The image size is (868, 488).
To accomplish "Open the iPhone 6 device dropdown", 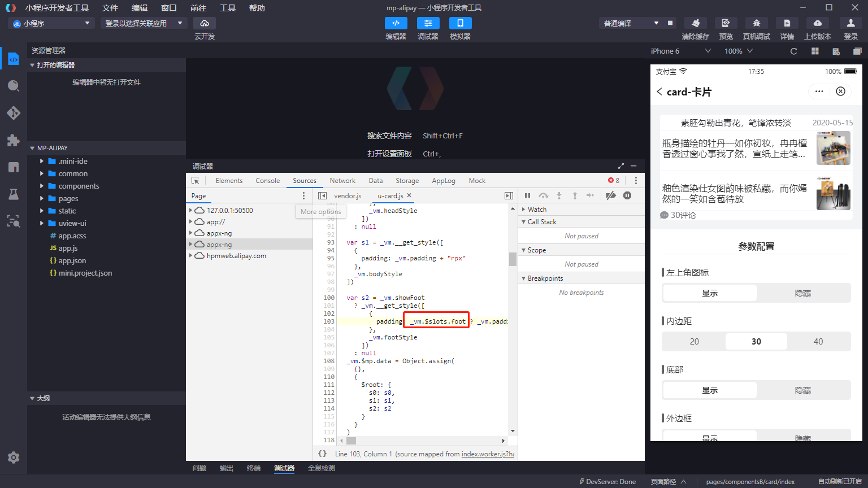I will [680, 51].
